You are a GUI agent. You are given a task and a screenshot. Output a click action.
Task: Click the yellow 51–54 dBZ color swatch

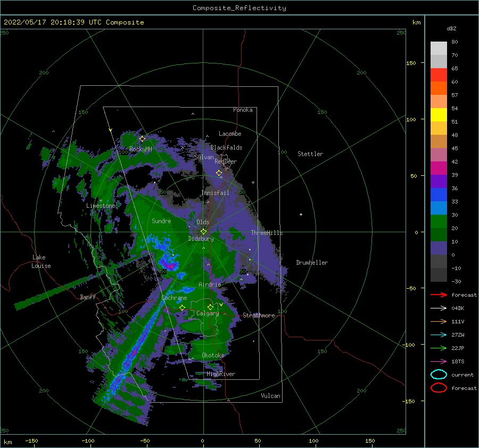coord(439,115)
